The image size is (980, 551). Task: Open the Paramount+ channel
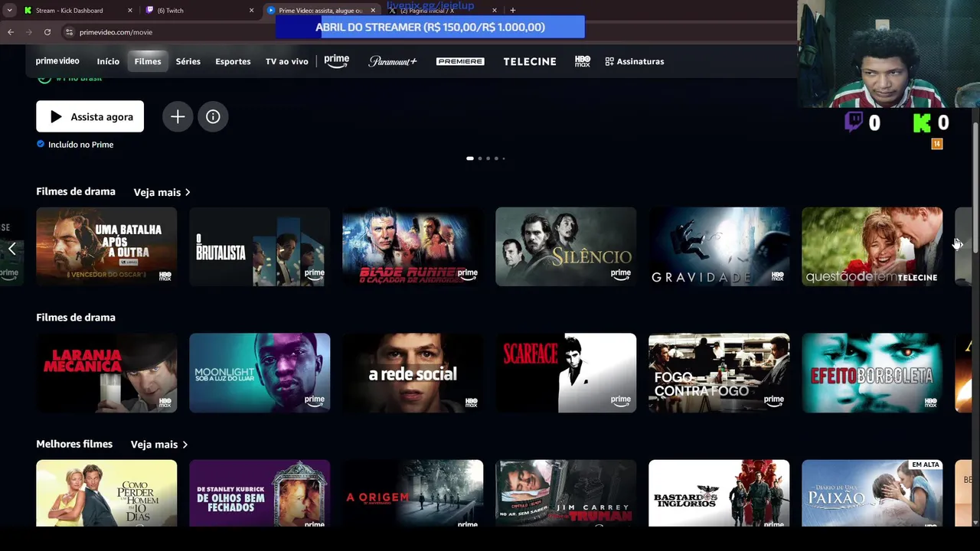pyautogui.click(x=393, y=61)
